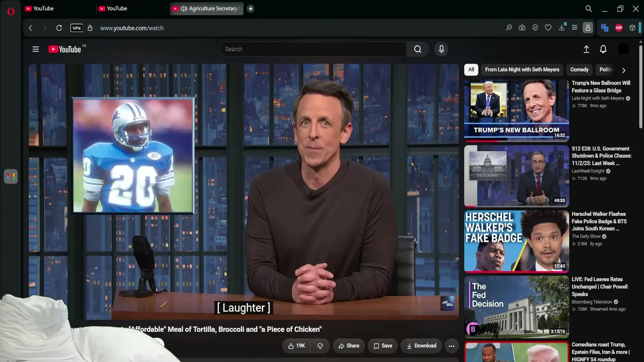
Task: Open the privacy protection shield
Action: (535, 28)
